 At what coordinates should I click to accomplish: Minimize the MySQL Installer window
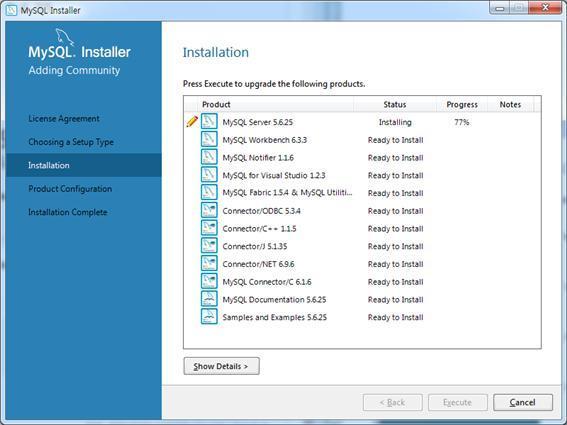[x=500, y=8]
